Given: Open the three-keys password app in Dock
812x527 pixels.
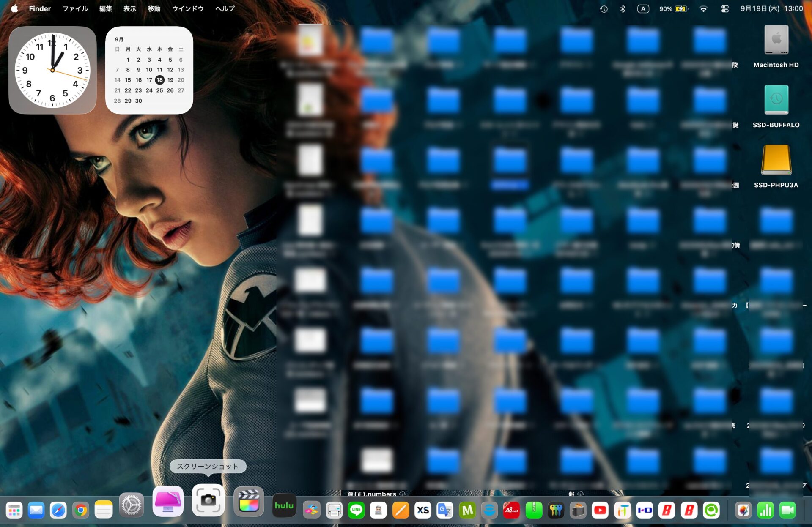Looking at the screenshot, I should coord(556,510).
